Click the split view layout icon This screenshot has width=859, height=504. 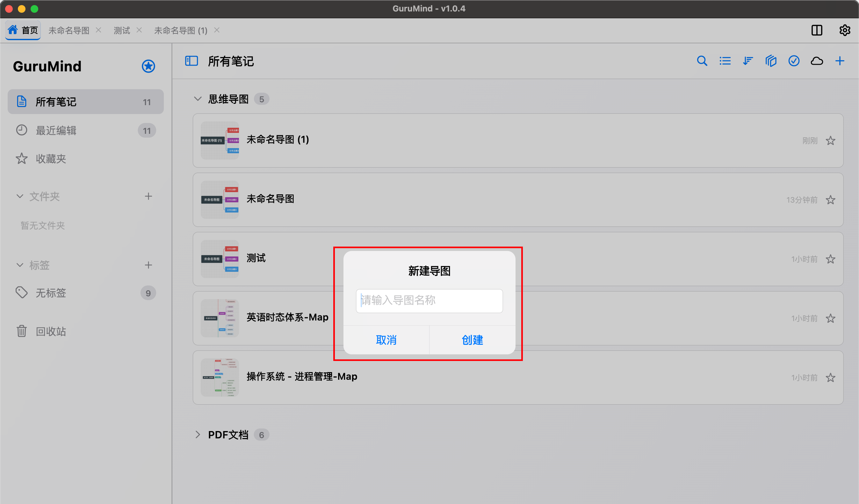817,30
